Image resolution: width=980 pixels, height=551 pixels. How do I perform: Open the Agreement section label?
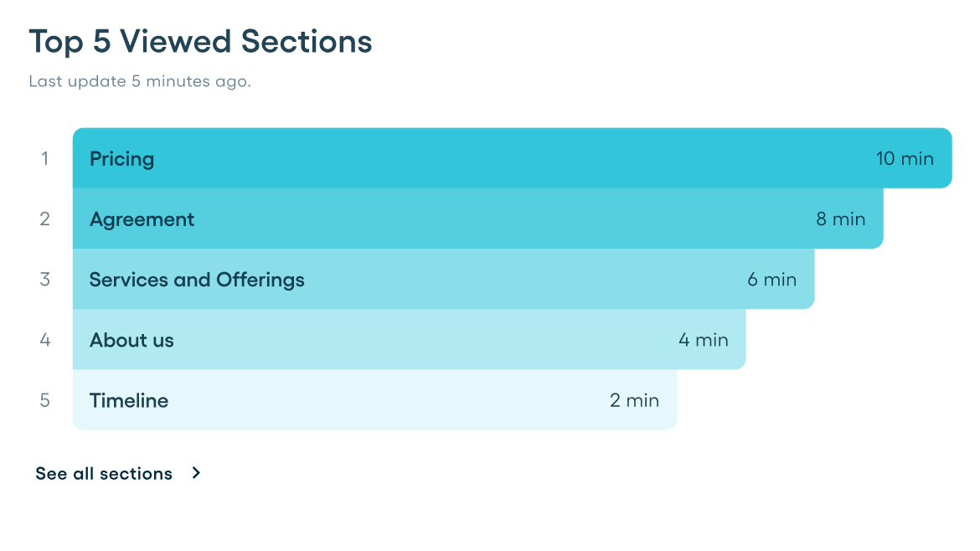142,219
